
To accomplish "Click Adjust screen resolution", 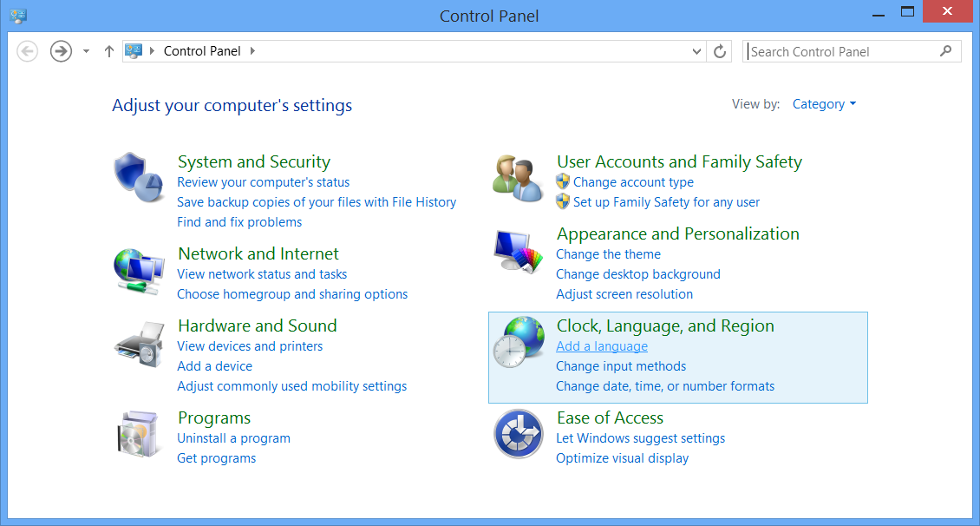I will pos(624,294).
